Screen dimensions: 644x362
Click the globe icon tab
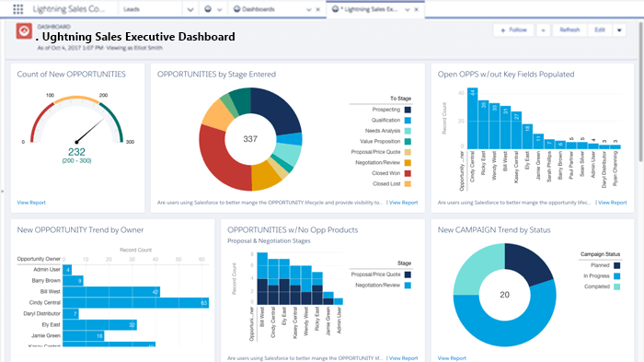tap(208, 8)
